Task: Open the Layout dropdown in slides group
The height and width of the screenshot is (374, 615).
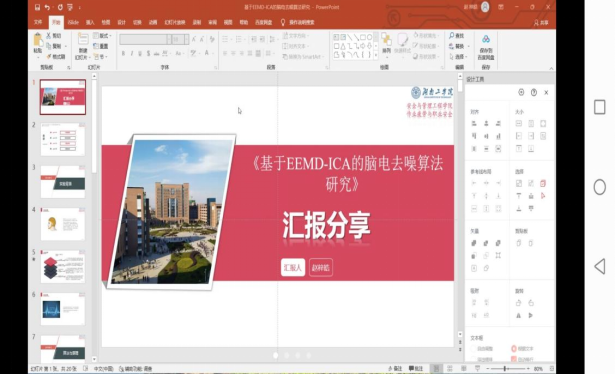Action: click(102, 36)
